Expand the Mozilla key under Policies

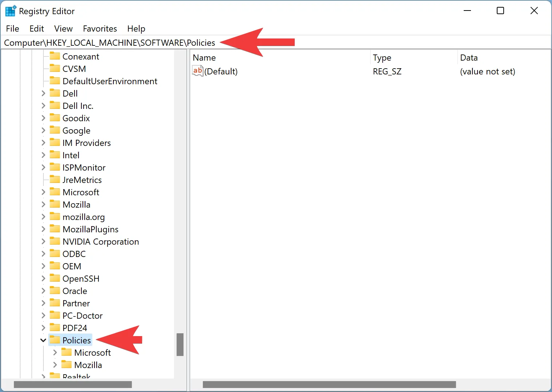[55, 364]
